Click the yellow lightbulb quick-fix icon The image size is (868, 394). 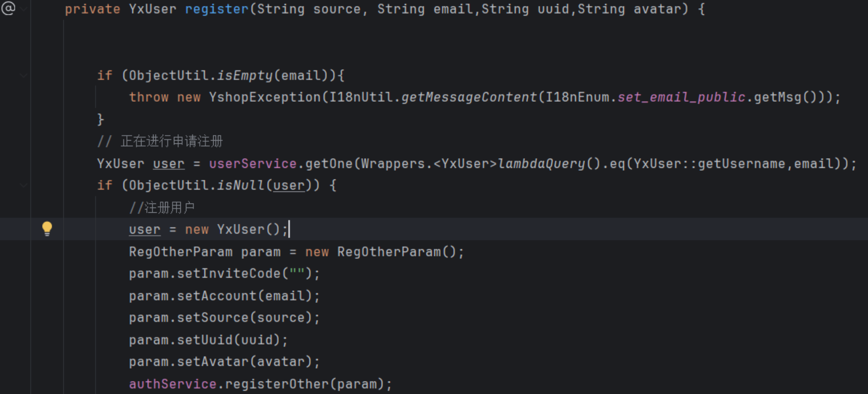[47, 229]
